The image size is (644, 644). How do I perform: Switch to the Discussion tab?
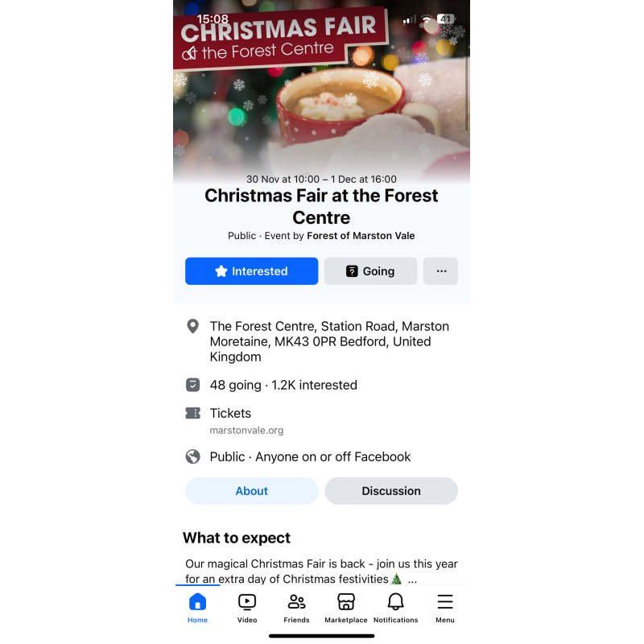click(x=391, y=491)
